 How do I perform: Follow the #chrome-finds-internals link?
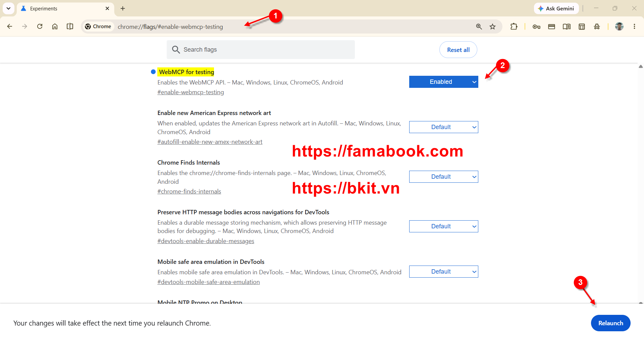tap(189, 191)
